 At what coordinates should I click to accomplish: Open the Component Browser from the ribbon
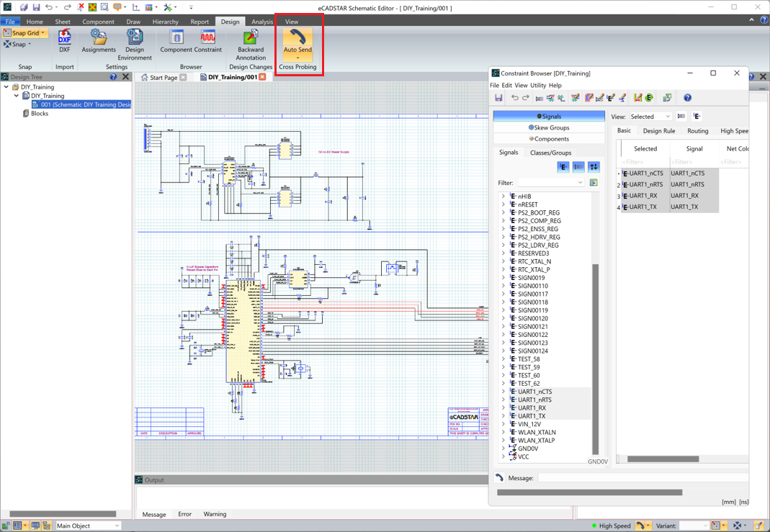coord(176,41)
